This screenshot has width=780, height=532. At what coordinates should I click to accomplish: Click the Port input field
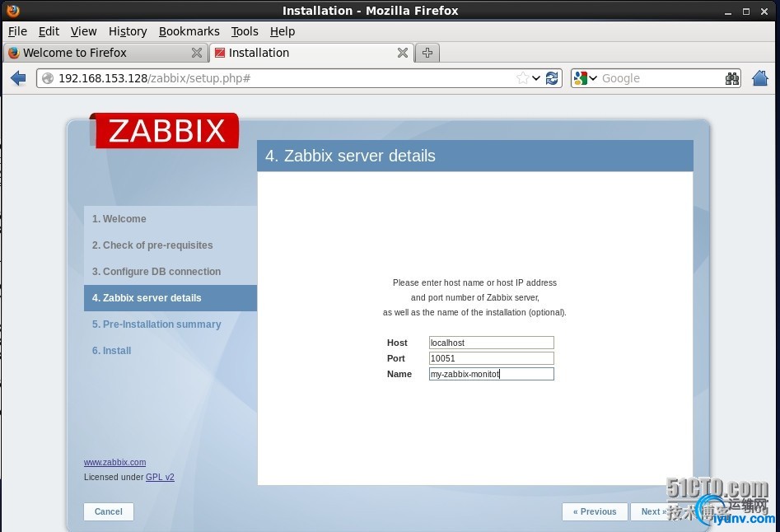pyautogui.click(x=492, y=358)
